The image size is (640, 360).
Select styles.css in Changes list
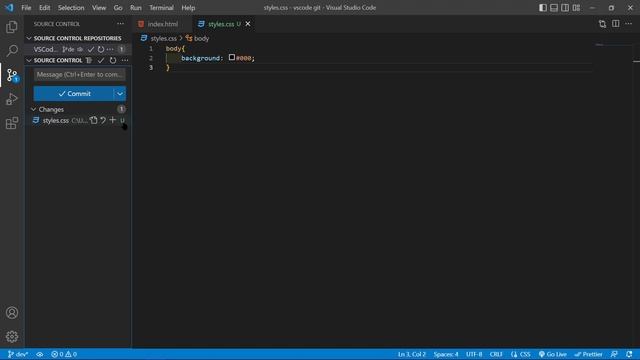point(78,120)
